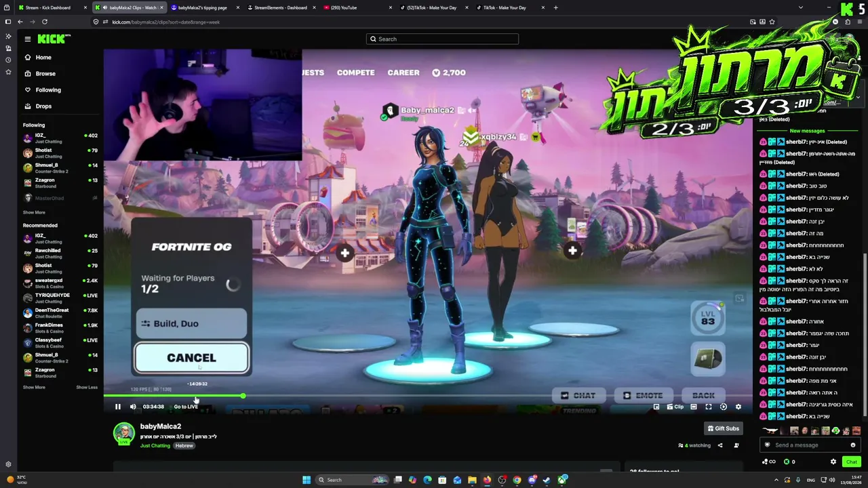The height and width of the screenshot is (488, 868).
Task: Open the emote picker in chat input
Action: point(853,445)
